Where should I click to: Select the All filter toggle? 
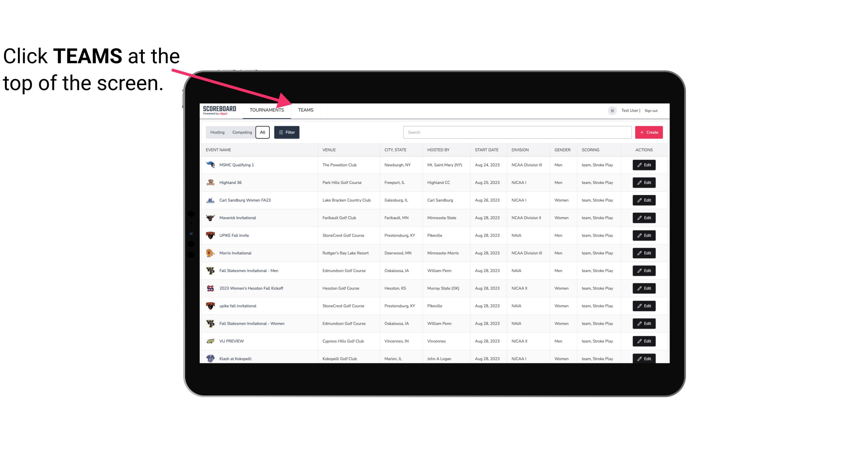click(262, 132)
